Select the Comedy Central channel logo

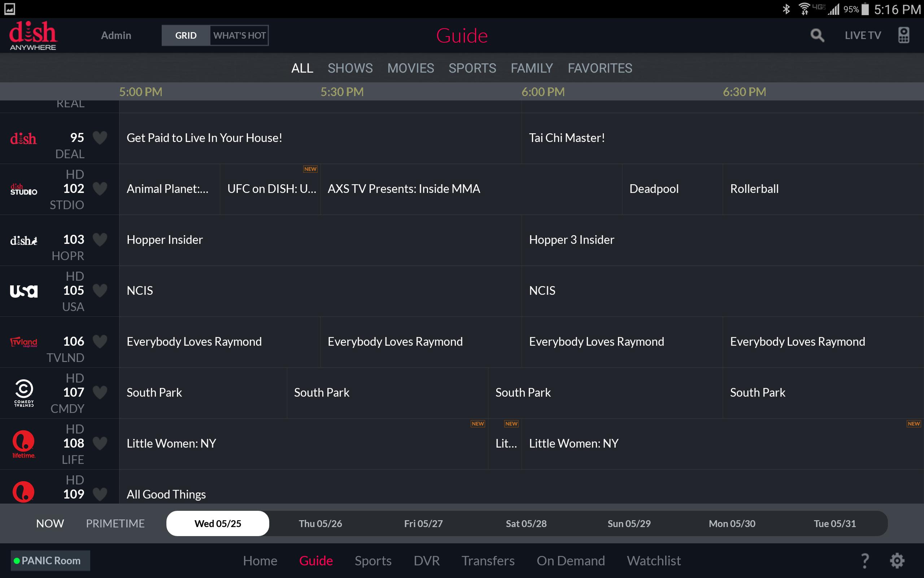click(24, 393)
